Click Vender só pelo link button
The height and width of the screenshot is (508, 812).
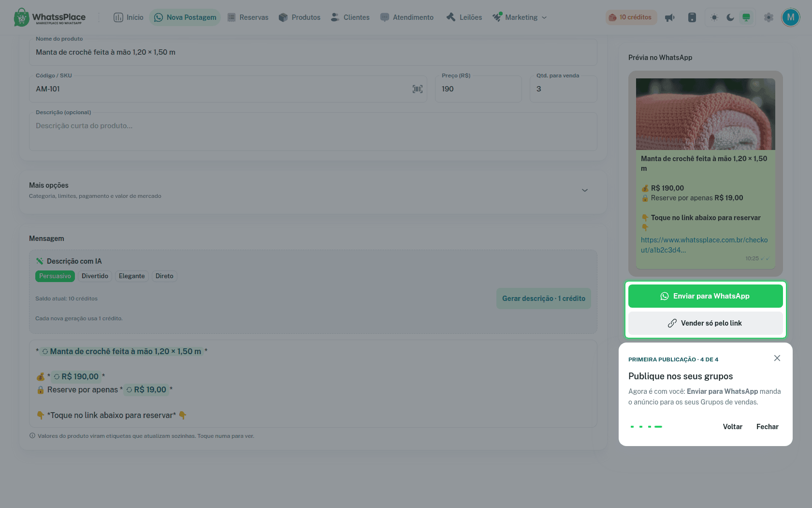click(706, 323)
